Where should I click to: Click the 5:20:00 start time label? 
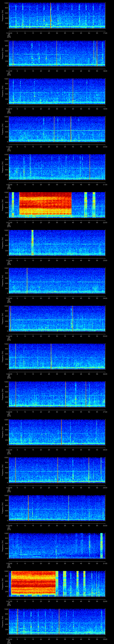9,184
